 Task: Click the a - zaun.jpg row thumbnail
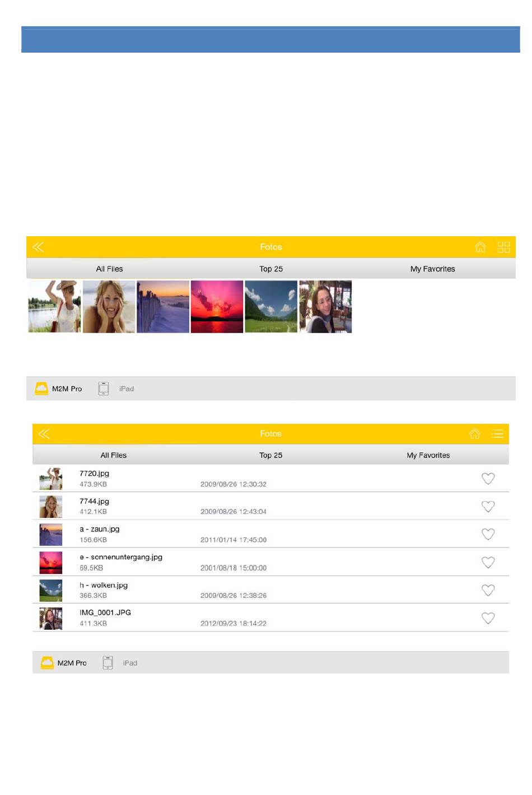[x=50, y=535]
